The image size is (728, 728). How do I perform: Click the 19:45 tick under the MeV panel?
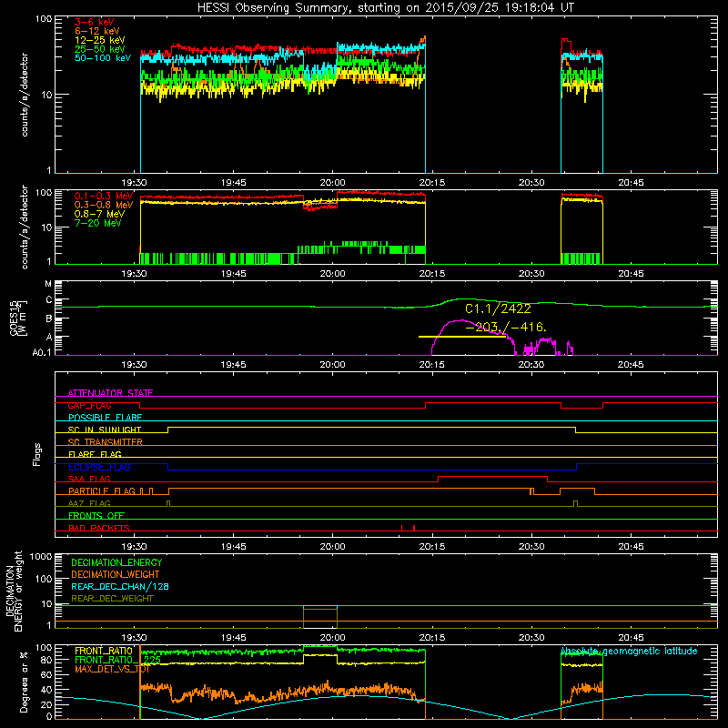tap(233, 274)
